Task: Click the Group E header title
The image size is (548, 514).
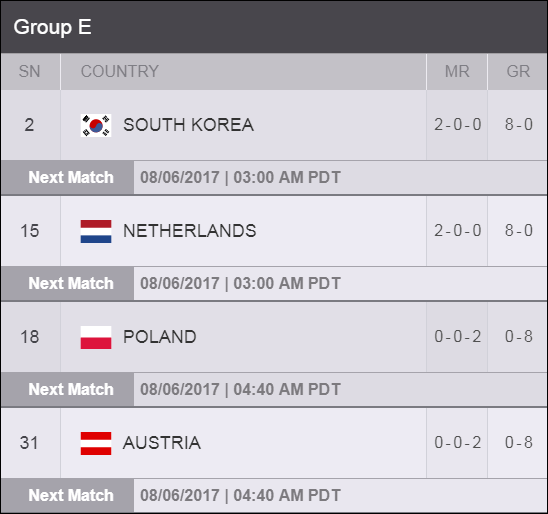Action: (x=52, y=27)
